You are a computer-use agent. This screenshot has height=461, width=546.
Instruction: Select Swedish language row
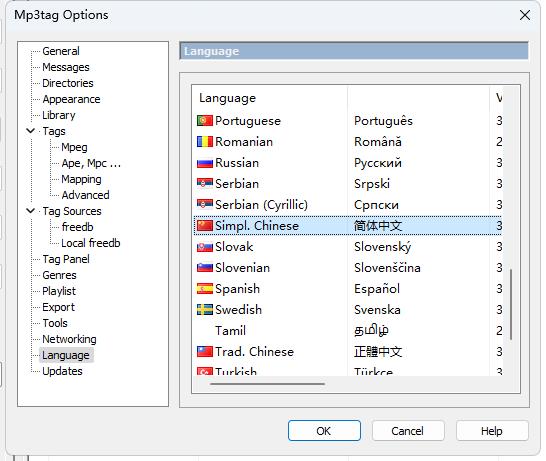click(347, 310)
